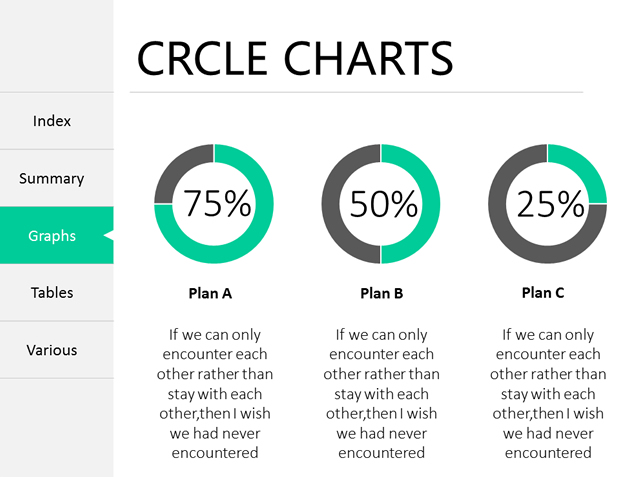Click the 75% percentage label
Image resolution: width=635 pixels, height=477 pixels.
coord(217,203)
